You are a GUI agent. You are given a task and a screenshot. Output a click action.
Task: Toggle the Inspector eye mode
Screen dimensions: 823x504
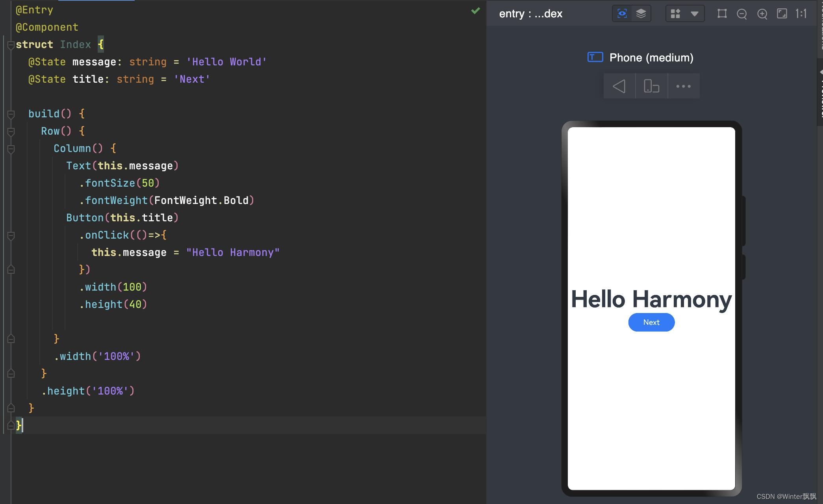[622, 14]
